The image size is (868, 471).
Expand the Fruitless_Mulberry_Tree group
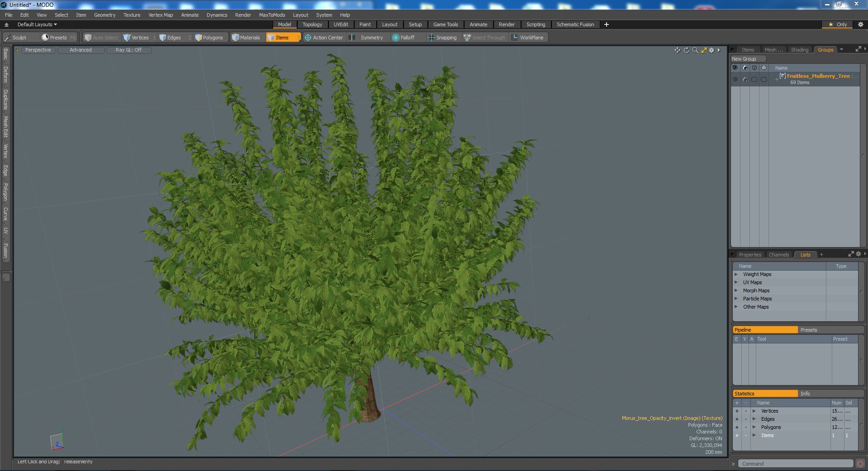[776, 79]
